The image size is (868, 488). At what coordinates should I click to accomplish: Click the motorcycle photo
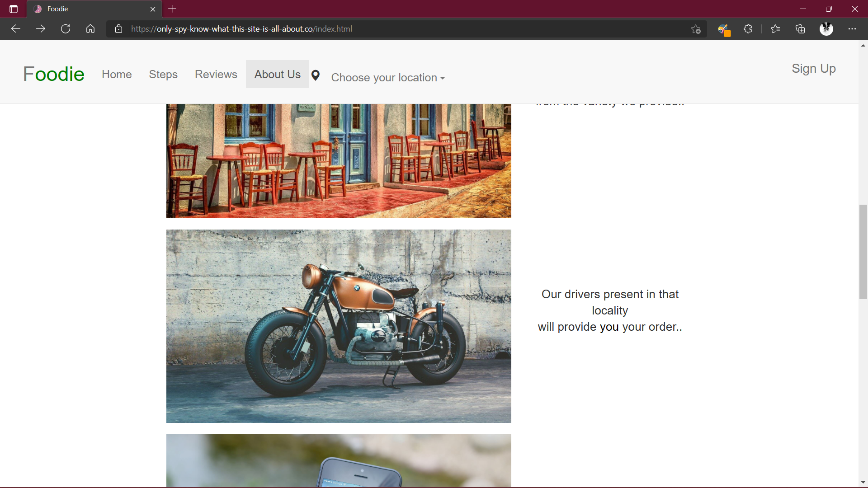tap(339, 326)
